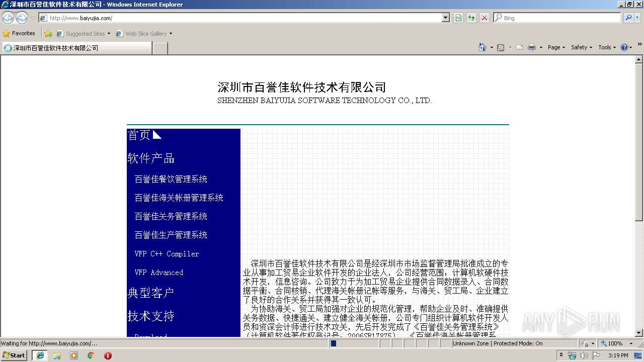Open 百誉佳海关帐册管理系统 link
The width and height of the screenshot is (644, 362).
(x=179, y=198)
